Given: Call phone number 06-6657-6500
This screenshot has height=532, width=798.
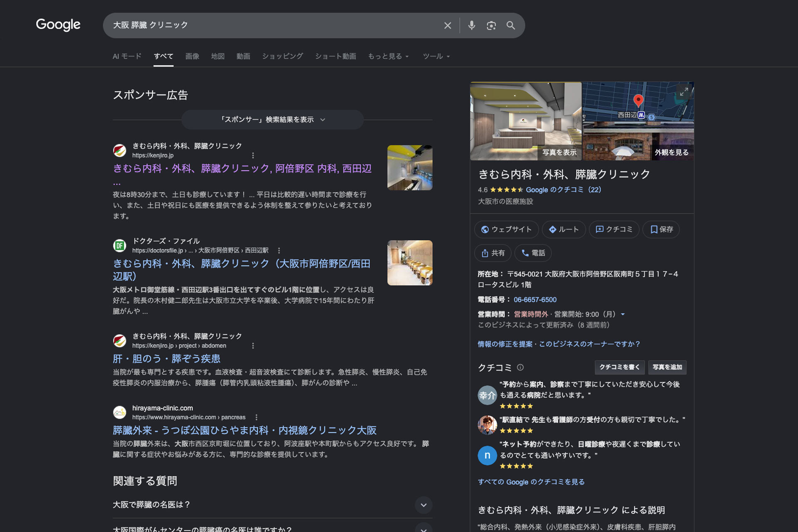Looking at the screenshot, I should tap(535, 300).
